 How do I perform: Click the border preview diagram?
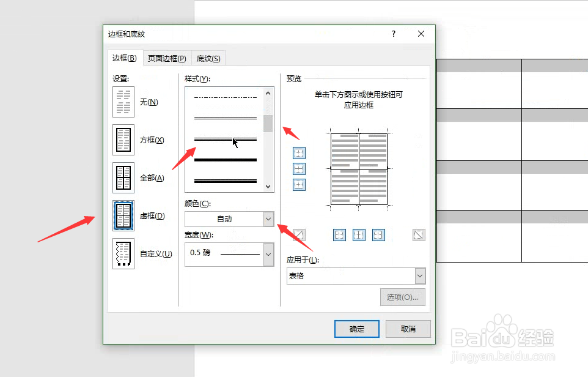pos(359,169)
